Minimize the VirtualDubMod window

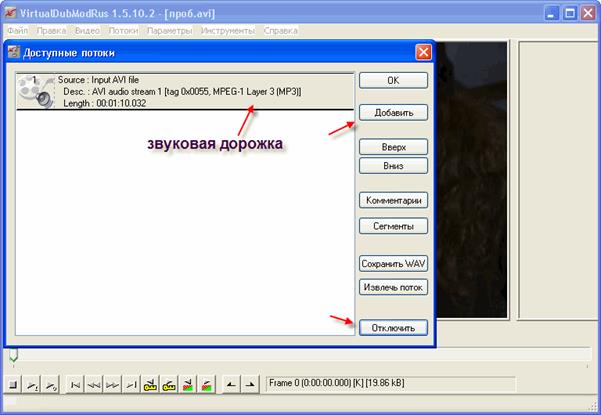[x=552, y=13]
